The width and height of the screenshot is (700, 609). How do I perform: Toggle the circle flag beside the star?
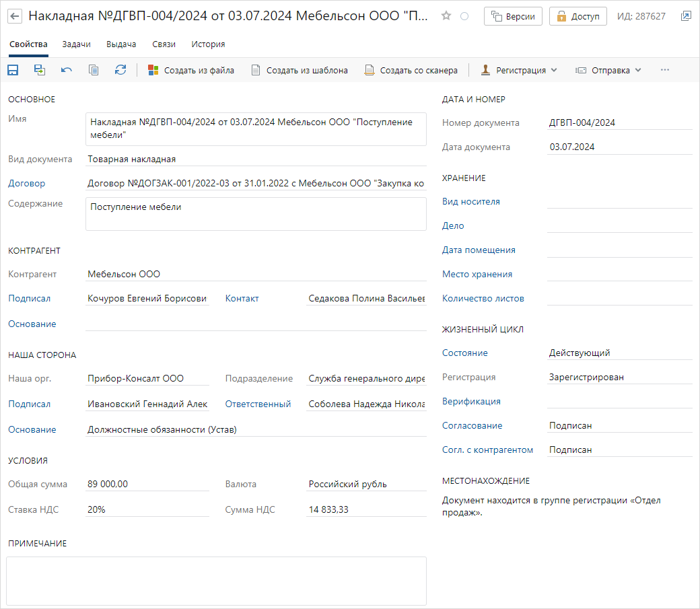point(464,16)
